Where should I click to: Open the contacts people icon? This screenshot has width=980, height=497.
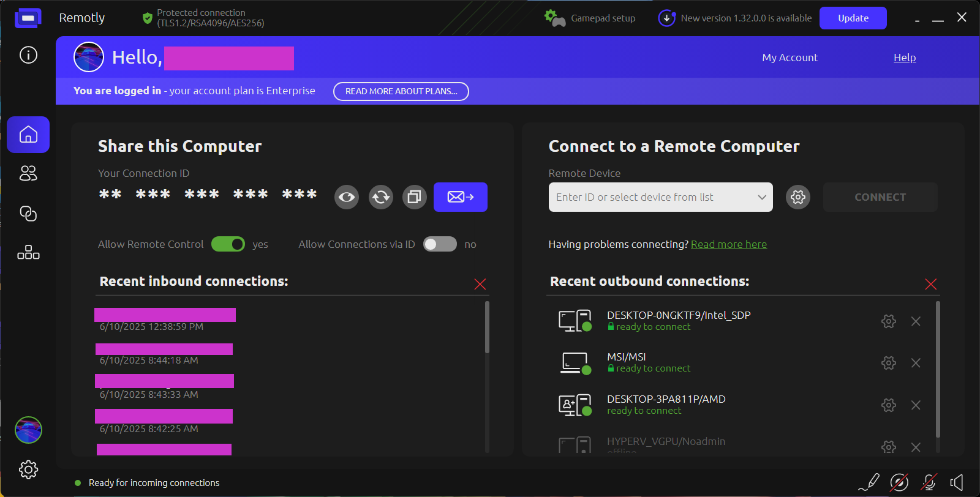[28, 174]
